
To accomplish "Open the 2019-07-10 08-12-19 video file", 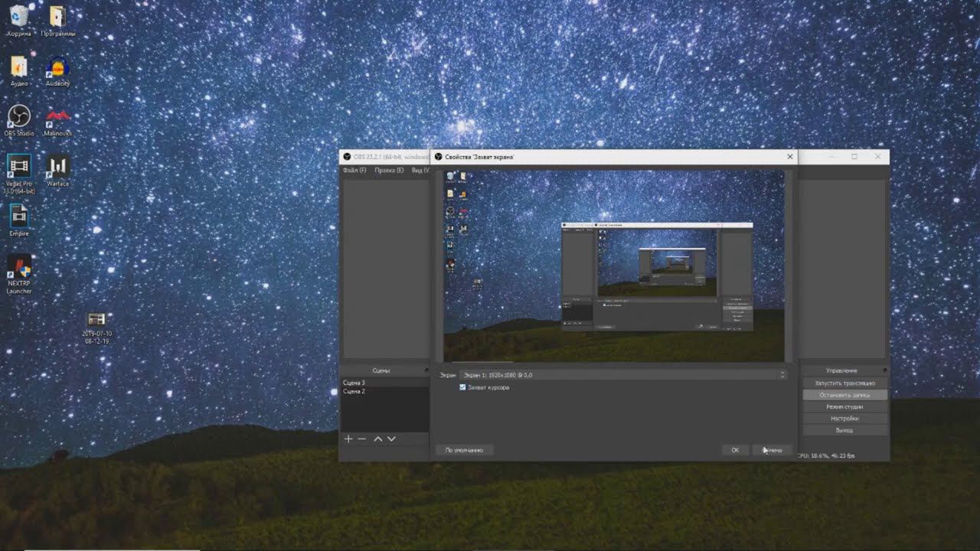I will (97, 328).
